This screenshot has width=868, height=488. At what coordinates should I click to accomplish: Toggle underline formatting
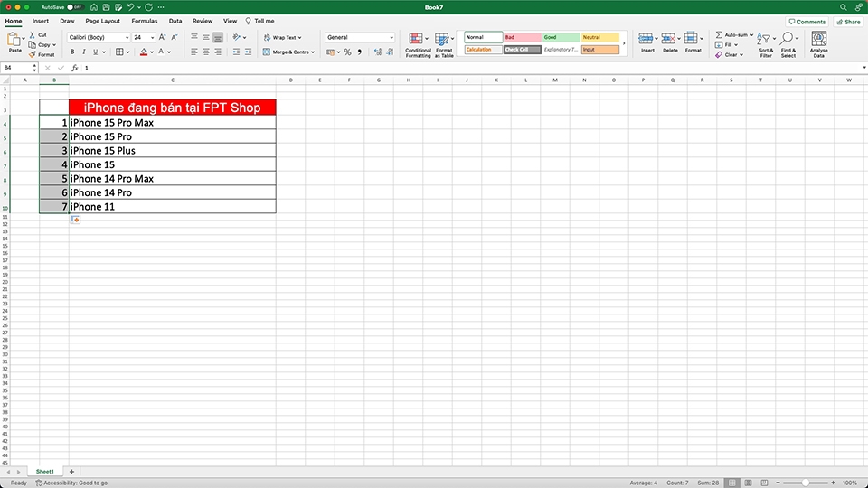(x=95, y=52)
